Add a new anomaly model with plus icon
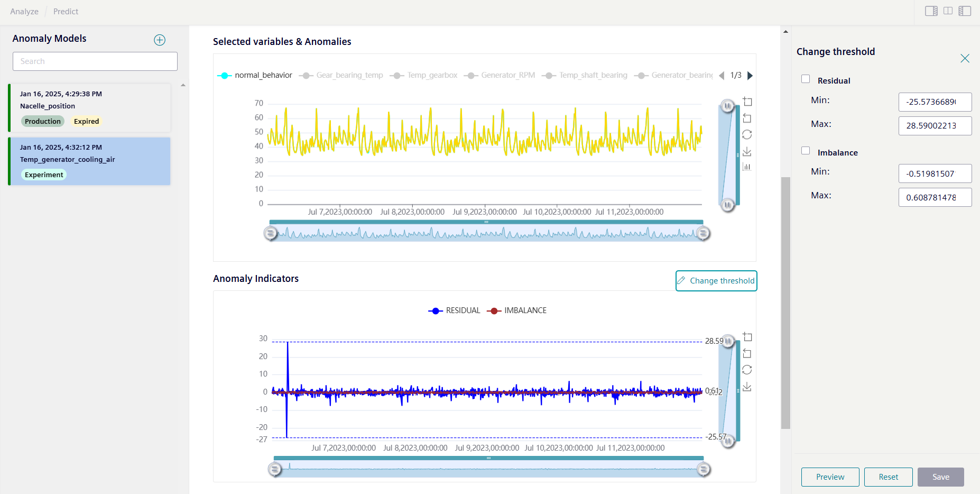 tap(160, 40)
